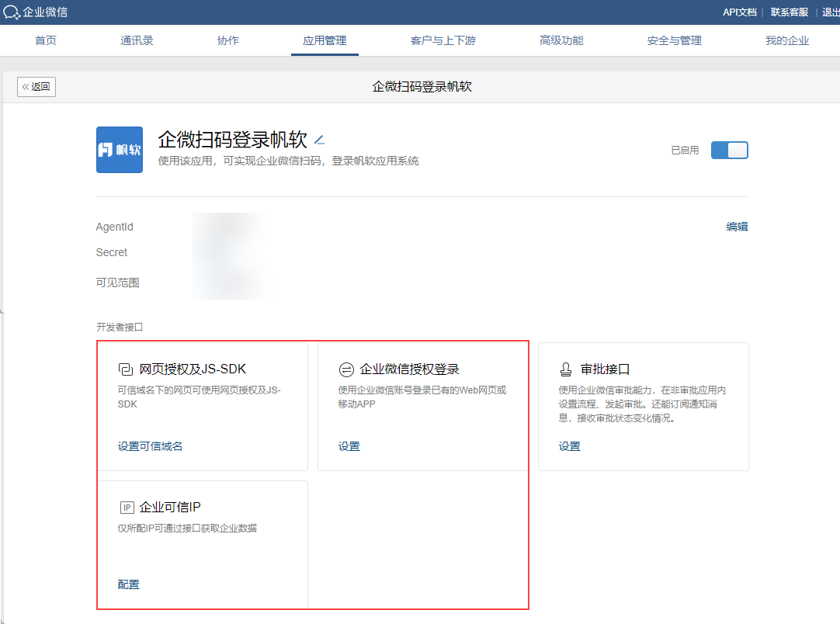Click the description starting 可信域名下的网页
The width and height of the screenshot is (840, 624).
point(200,397)
